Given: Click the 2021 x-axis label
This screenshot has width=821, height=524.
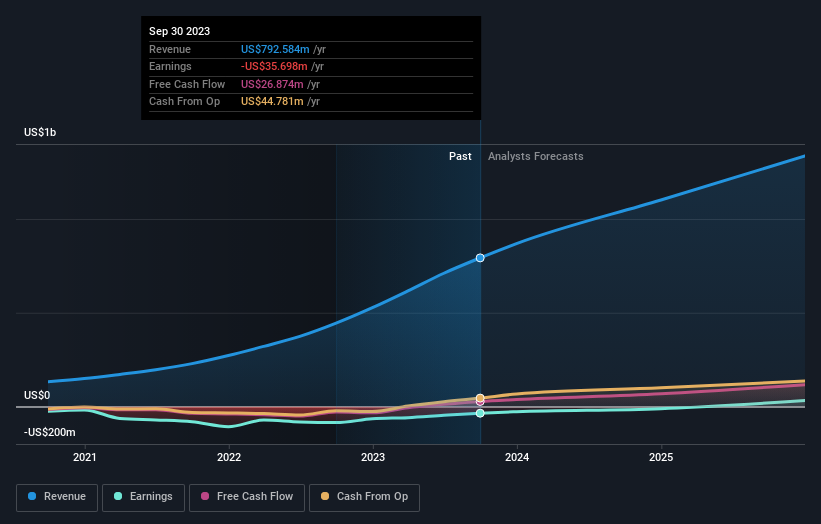Looking at the screenshot, I should click(x=85, y=457).
